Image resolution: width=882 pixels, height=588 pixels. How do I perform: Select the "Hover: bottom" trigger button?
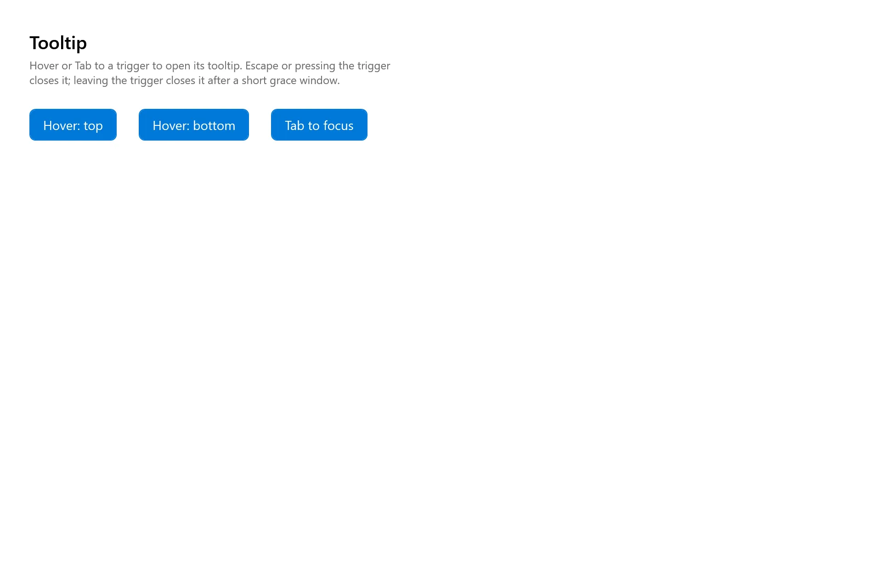click(194, 125)
